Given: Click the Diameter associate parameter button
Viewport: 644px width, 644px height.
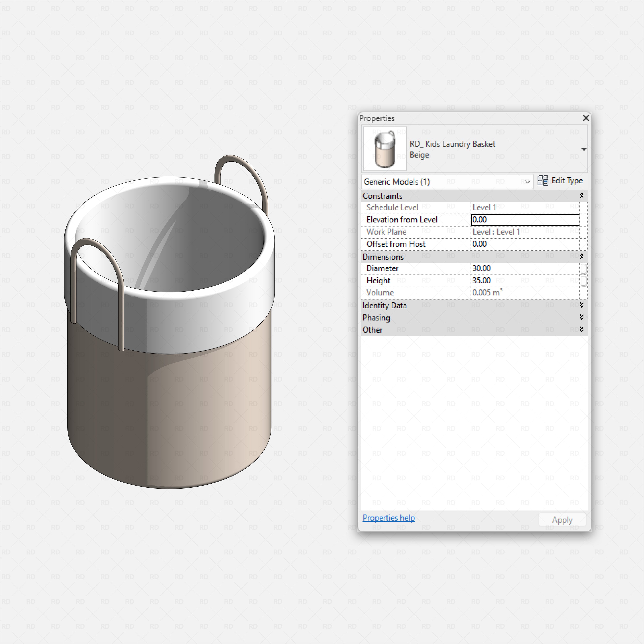Looking at the screenshot, I should [x=583, y=269].
